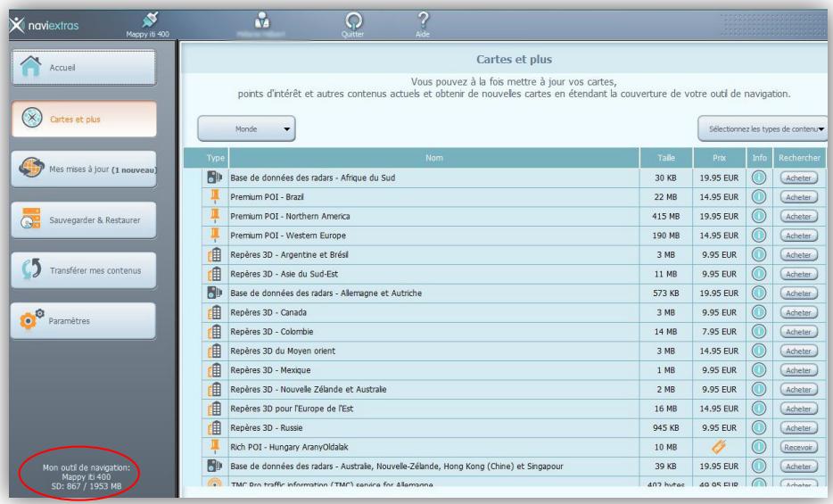833x504 pixels.
Task: Click the 415 MB size cell
Action: pos(665,216)
